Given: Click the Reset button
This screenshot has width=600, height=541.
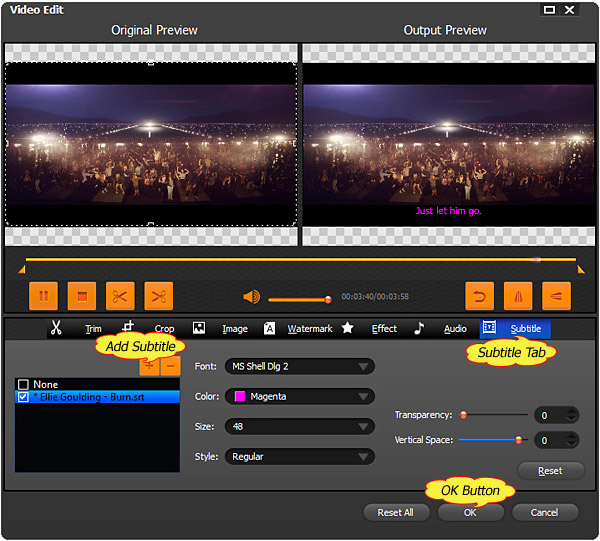Looking at the screenshot, I should (551, 471).
